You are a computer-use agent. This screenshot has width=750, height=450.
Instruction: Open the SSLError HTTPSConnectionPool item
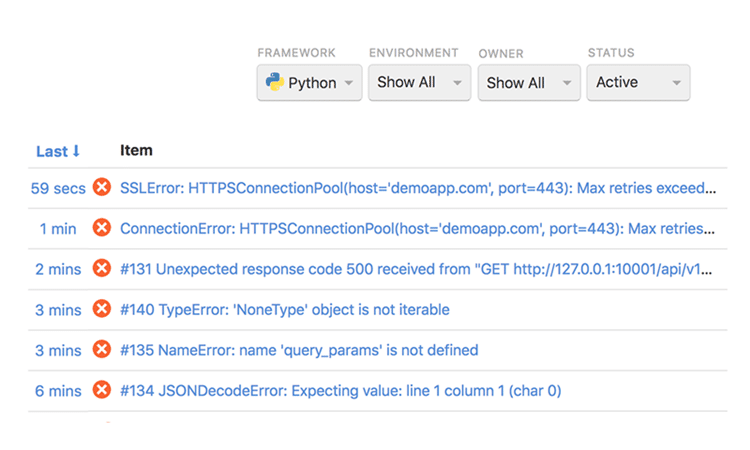tap(418, 188)
